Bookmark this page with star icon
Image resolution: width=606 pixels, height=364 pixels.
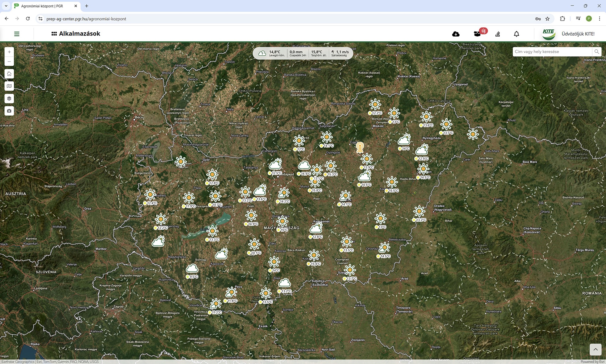tap(547, 19)
